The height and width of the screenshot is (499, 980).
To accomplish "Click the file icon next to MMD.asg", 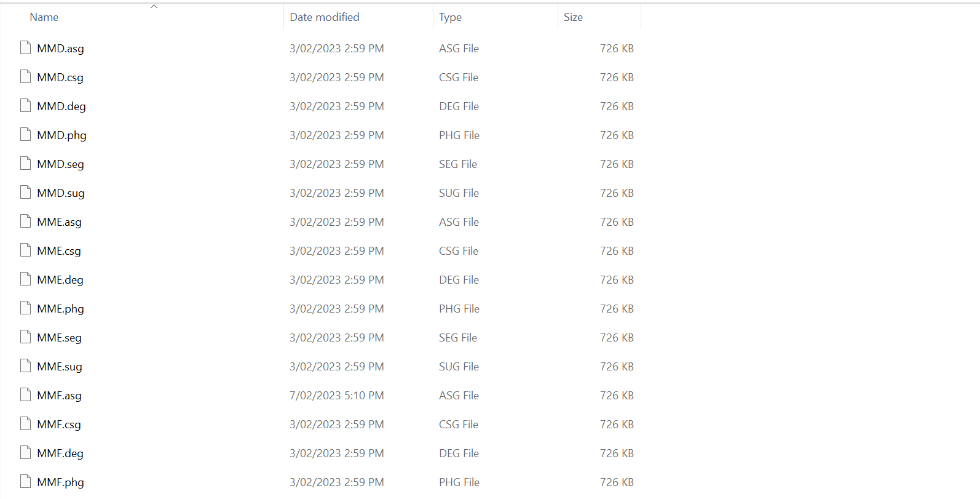I will [x=25, y=48].
